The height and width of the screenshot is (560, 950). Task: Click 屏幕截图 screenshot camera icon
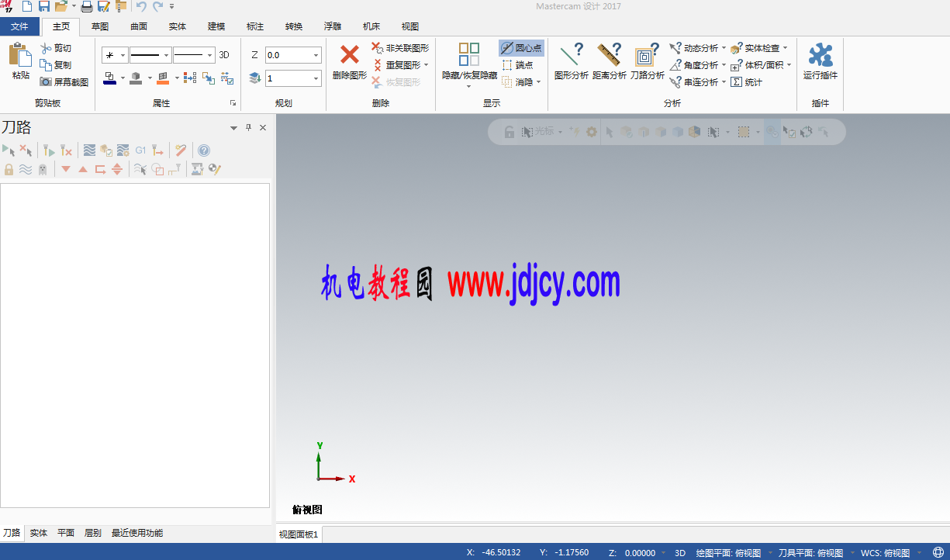click(46, 81)
